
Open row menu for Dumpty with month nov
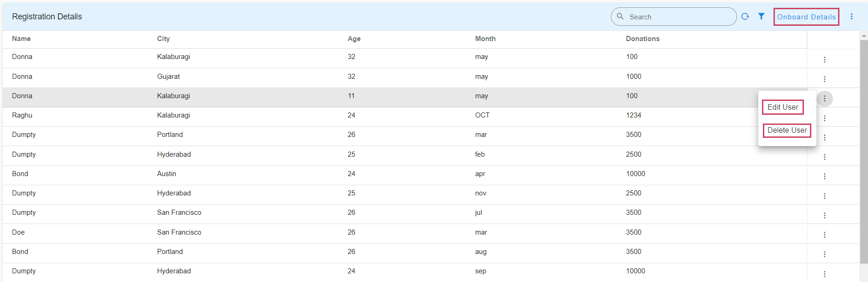[824, 196]
